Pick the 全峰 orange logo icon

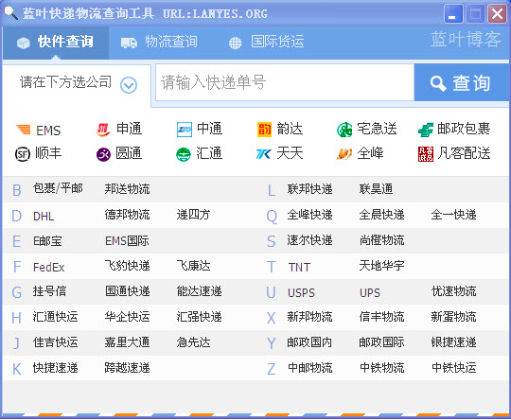pyautogui.click(x=344, y=154)
